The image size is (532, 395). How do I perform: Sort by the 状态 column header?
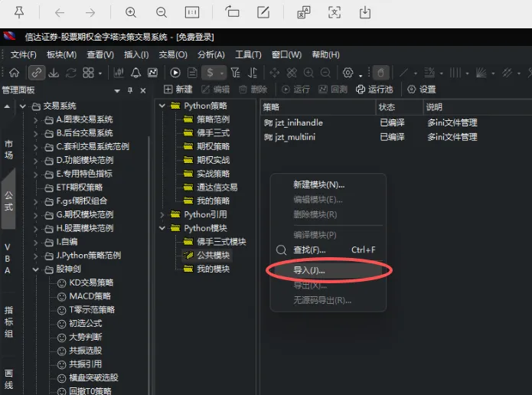coord(399,107)
